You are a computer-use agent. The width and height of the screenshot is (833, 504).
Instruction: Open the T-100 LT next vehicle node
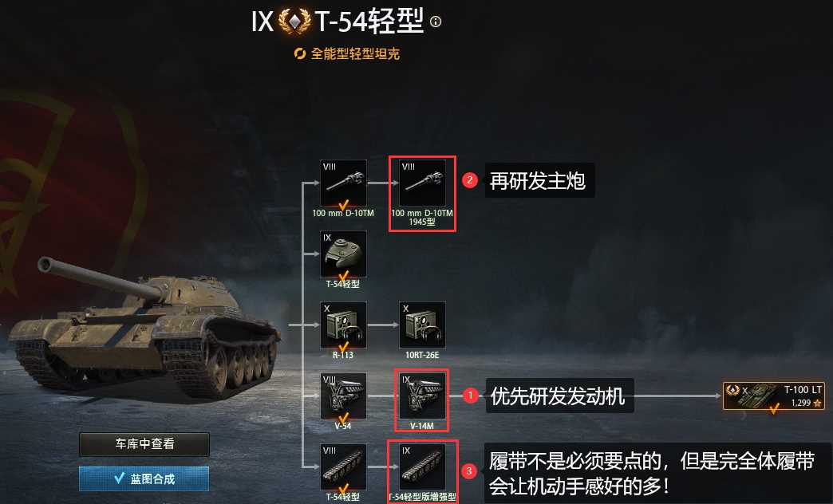click(774, 396)
